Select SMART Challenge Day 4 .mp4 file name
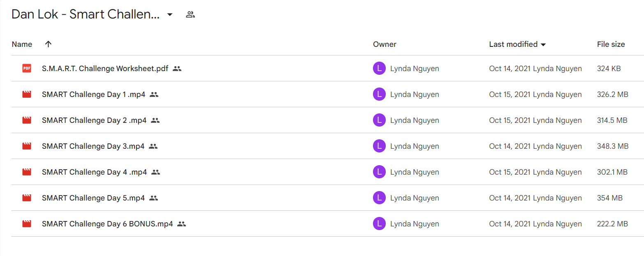The image size is (644, 256). 94,172
